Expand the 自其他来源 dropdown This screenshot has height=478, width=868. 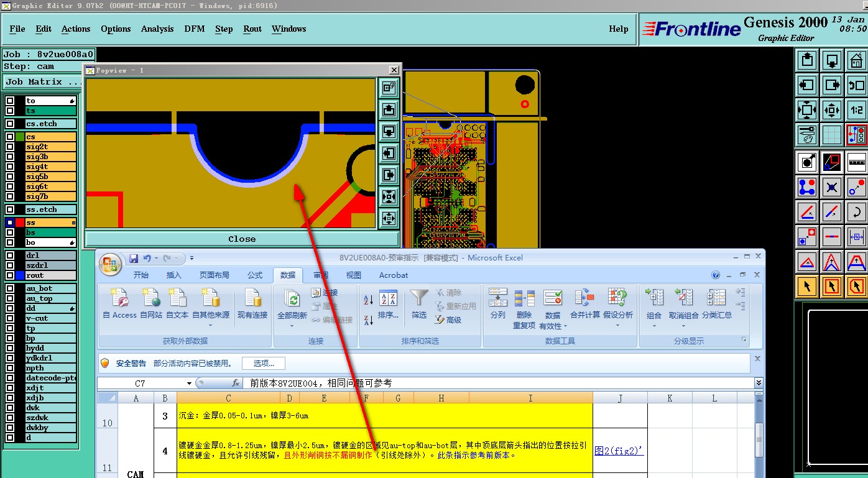pyautogui.click(x=210, y=324)
